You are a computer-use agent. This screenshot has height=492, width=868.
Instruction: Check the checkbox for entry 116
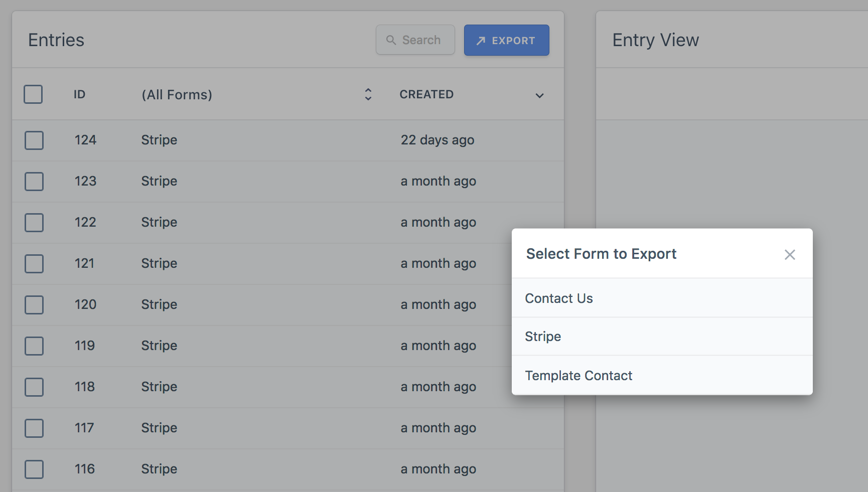click(x=34, y=469)
